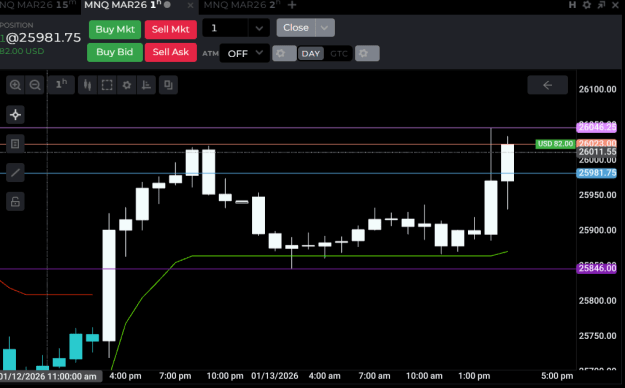
Task: Open the ATM strategy OFF dropdown
Action: click(245, 53)
